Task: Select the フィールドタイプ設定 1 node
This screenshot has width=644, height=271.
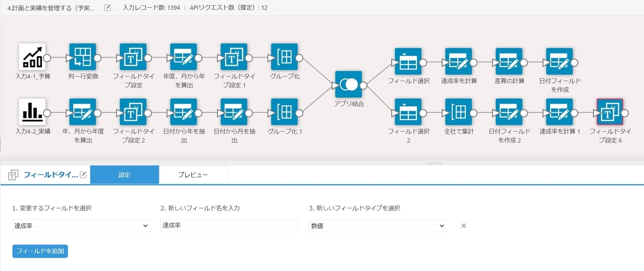Action: 234,57
